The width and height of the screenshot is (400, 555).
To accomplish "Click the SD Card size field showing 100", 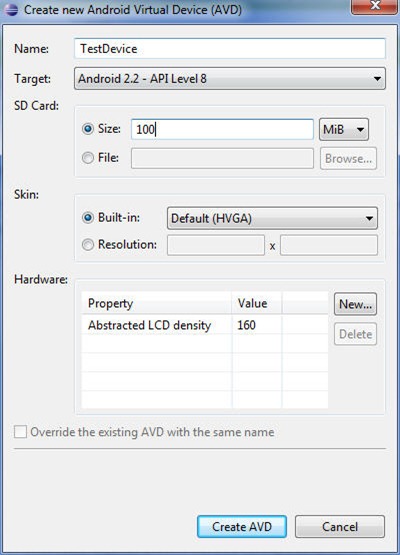I will (222, 129).
